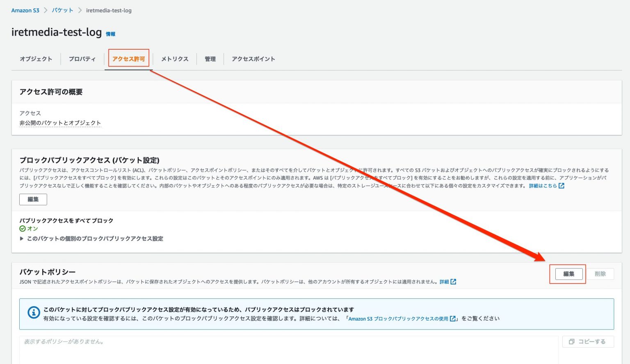Open the メトリクス tab

pos(174,59)
